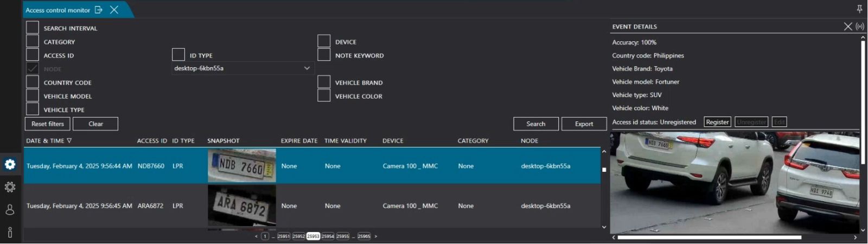The width and height of the screenshot is (868, 244).
Task: Click the pin icon at top right
Action: coord(859,9)
